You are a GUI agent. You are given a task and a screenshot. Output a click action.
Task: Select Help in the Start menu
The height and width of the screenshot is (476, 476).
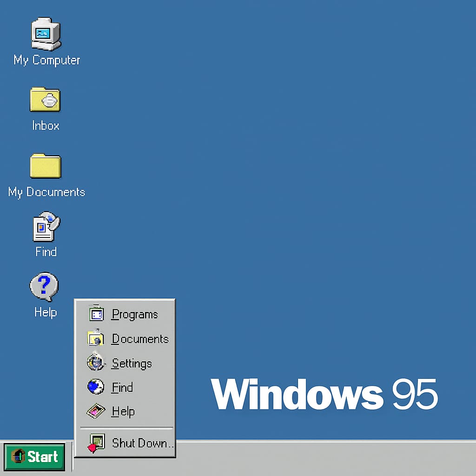123,412
